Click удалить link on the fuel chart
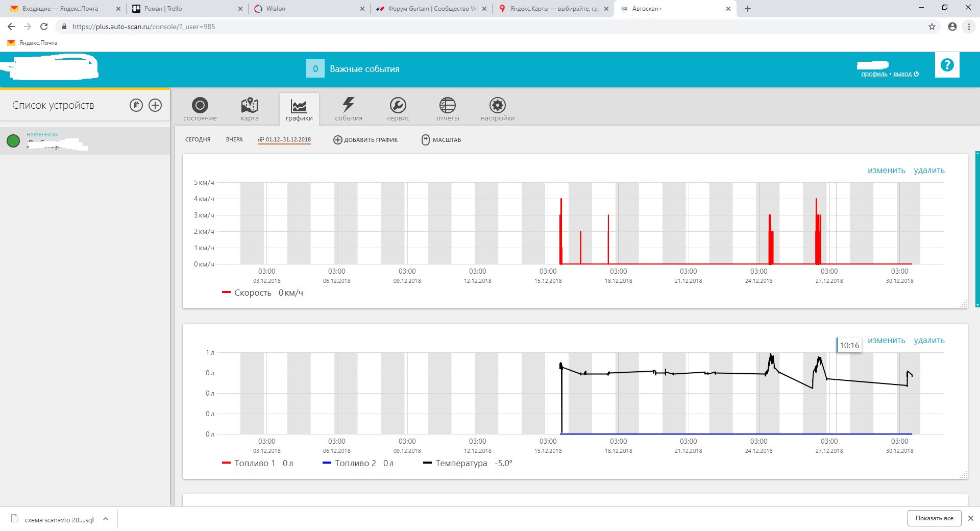The height and width of the screenshot is (531, 980). pos(929,341)
